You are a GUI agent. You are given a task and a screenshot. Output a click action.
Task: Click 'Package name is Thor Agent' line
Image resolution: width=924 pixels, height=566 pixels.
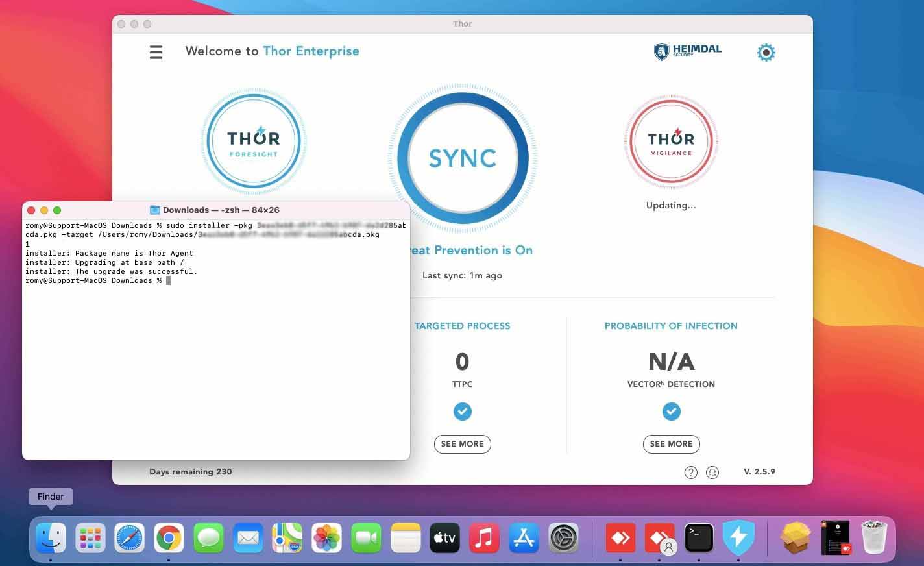[109, 253]
